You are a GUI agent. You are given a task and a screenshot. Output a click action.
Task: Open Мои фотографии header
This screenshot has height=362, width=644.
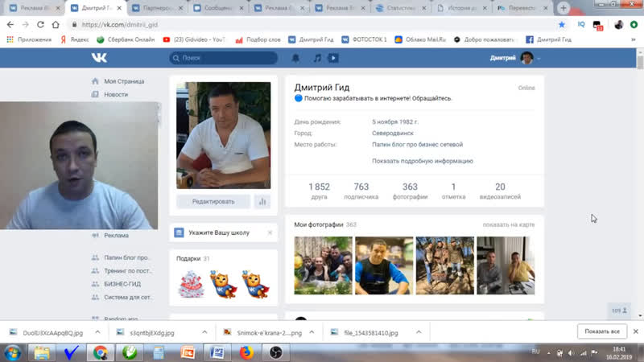coord(318,224)
